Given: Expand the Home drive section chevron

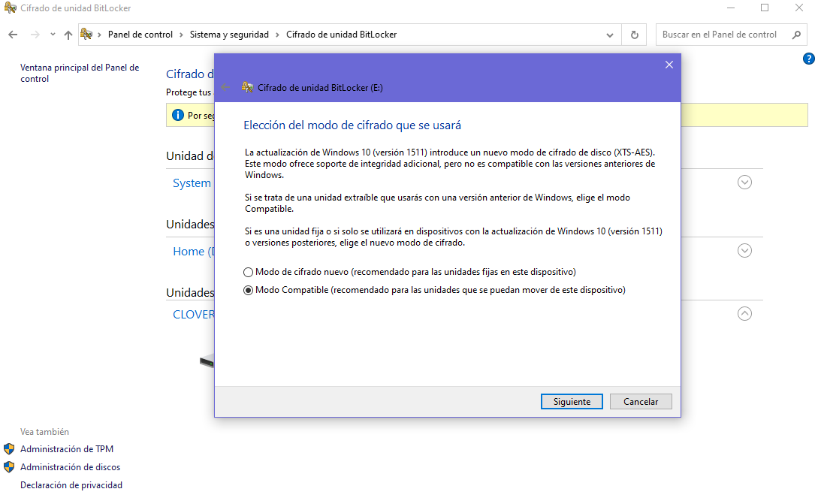Looking at the screenshot, I should [745, 251].
